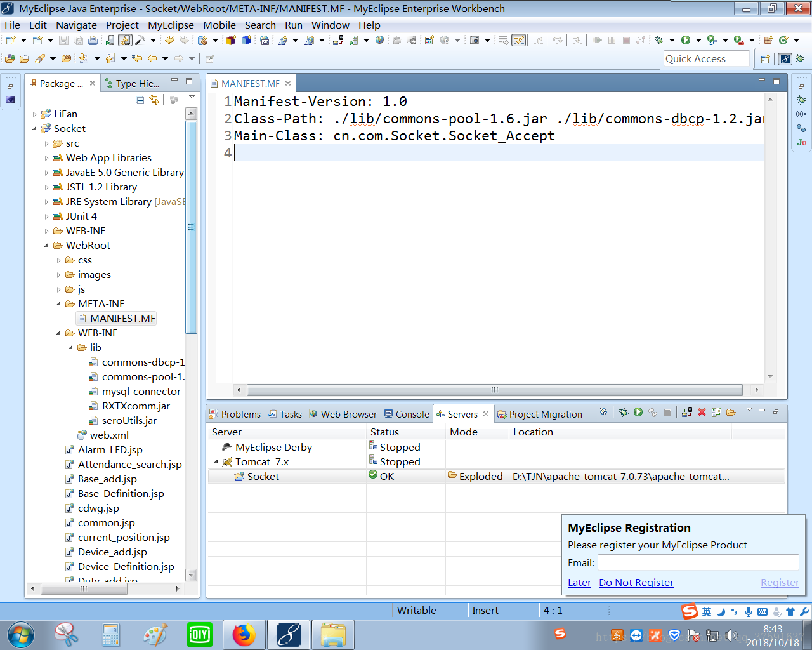The width and height of the screenshot is (812, 650).
Task: Open the Package Explorer view menu triangle
Action: [x=192, y=98]
